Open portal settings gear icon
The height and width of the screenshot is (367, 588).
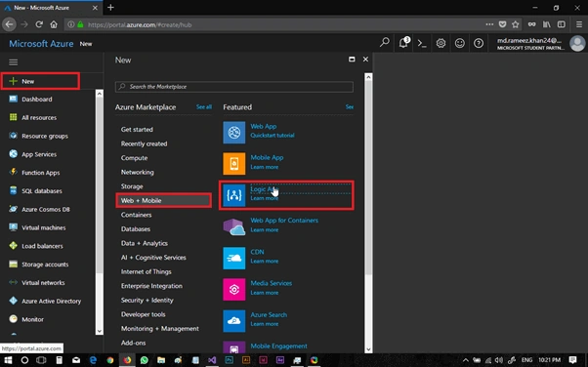(441, 44)
